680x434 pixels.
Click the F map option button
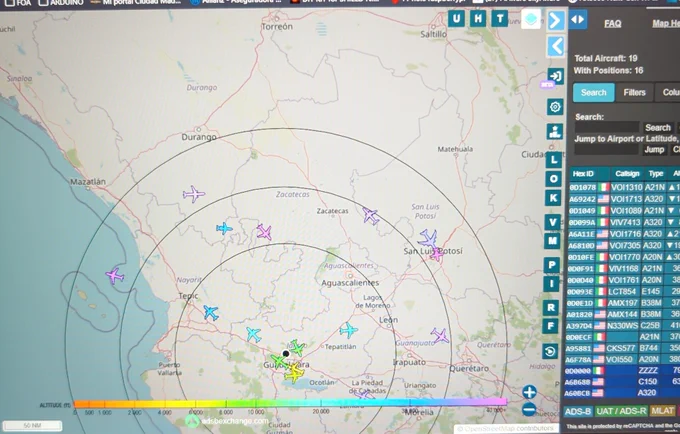click(x=551, y=326)
